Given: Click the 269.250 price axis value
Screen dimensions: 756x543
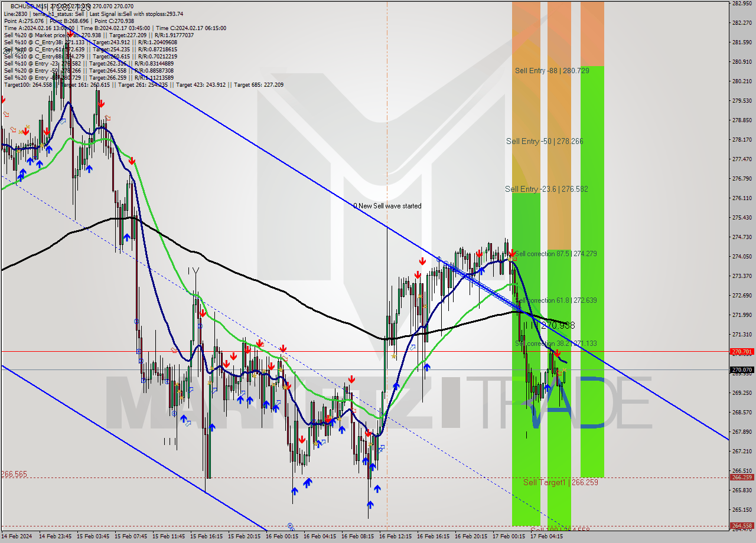Looking at the screenshot, I should click(x=742, y=392).
